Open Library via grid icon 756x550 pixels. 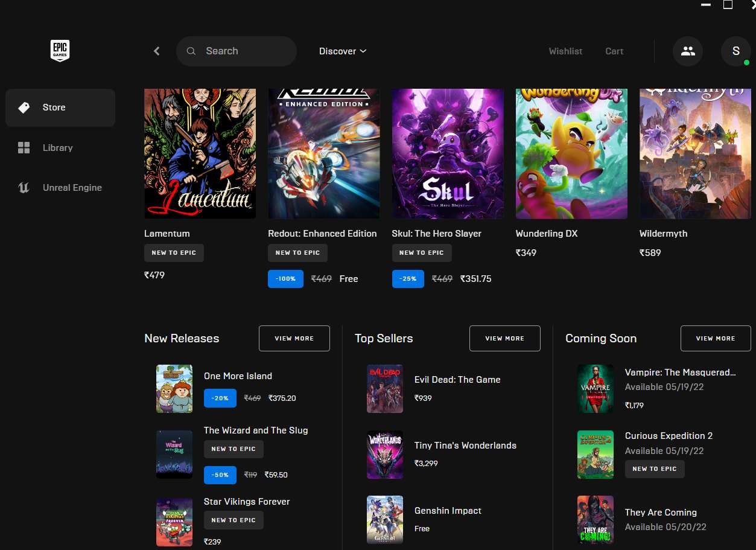24,148
